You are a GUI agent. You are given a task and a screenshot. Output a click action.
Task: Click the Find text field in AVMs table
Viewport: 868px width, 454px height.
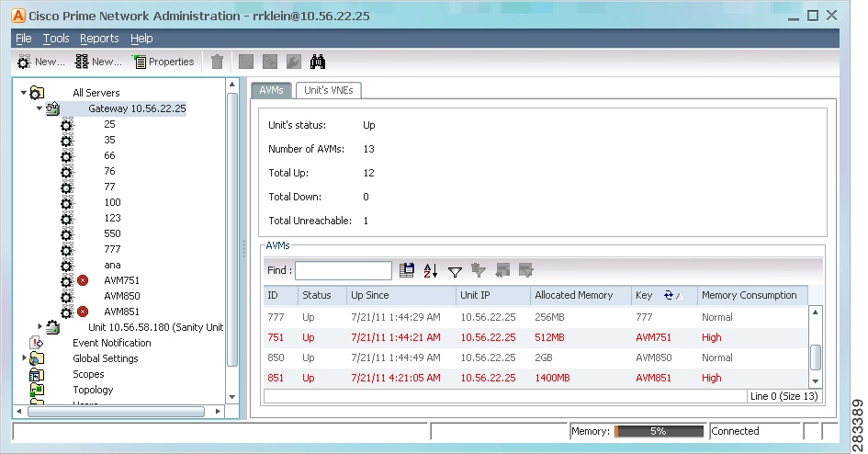click(x=344, y=270)
